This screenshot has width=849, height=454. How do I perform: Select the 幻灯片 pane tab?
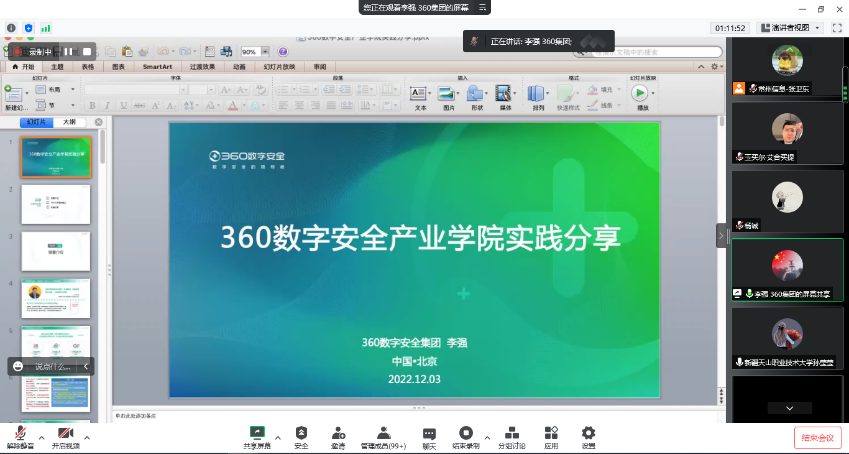click(x=36, y=122)
